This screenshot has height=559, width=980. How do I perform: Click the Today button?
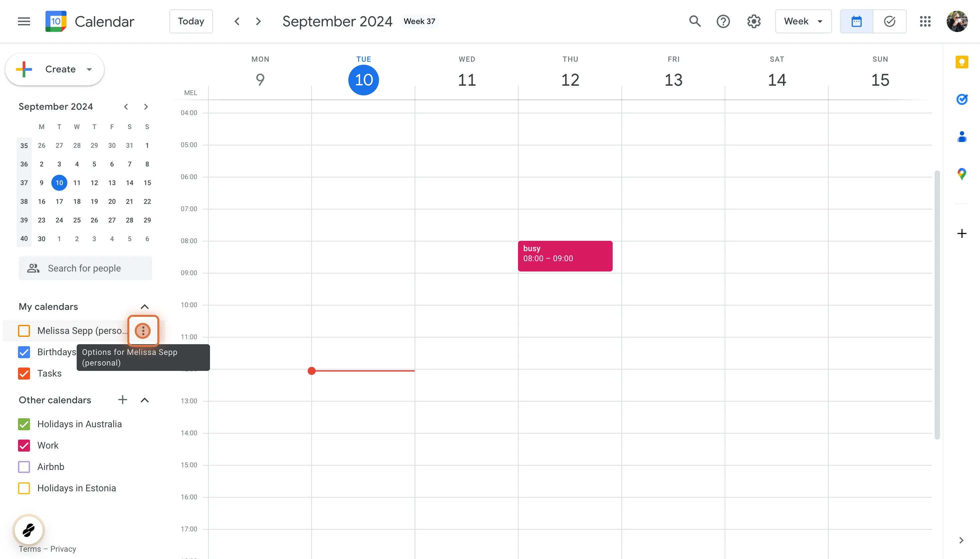tap(191, 21)
